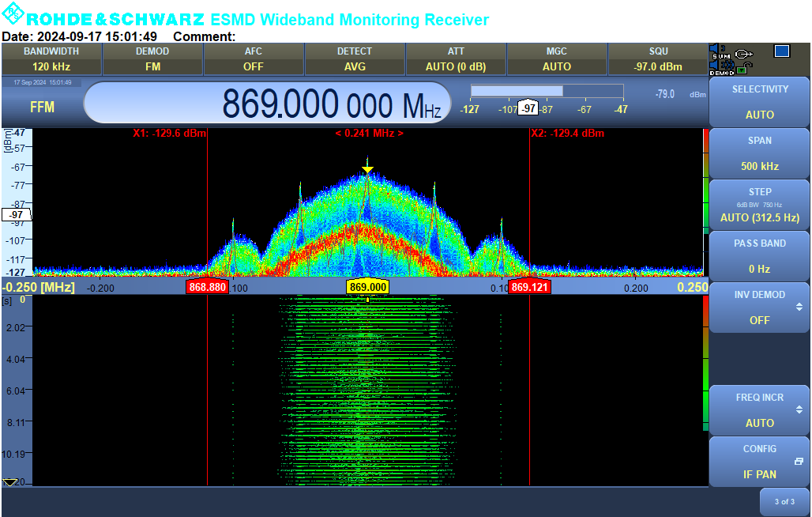Click the INV DEMOD up/down arrows
This screenshot has height=517, width=812.
pos(799,307)
